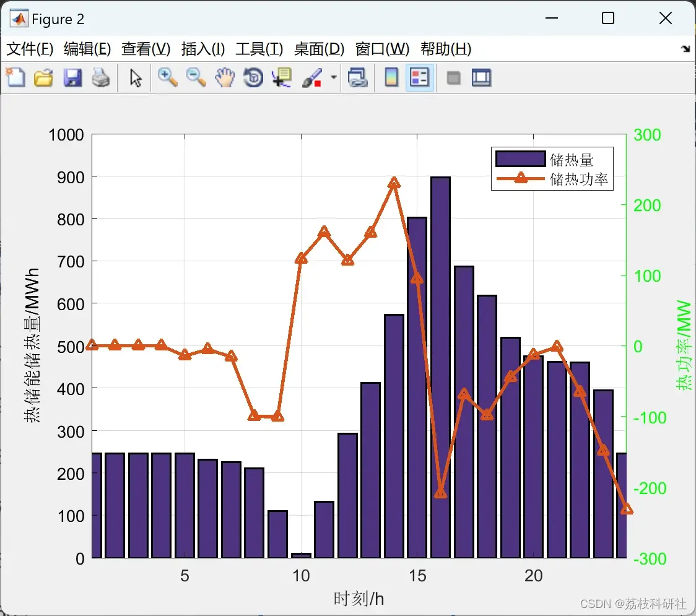Image resolution: width=696 pixels, height=616 pixels.
Task: Activate the Rotate 3D tool
Action: point(253,77)
